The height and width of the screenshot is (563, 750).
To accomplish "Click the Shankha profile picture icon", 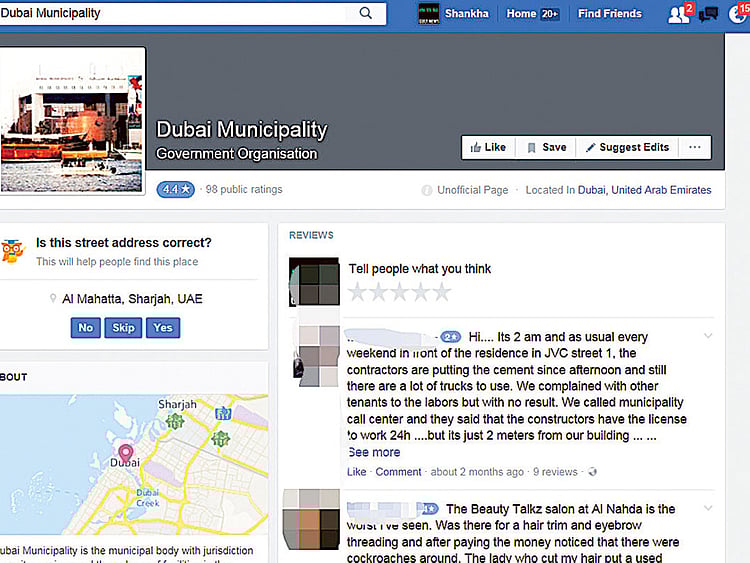I will pos(429,14).
